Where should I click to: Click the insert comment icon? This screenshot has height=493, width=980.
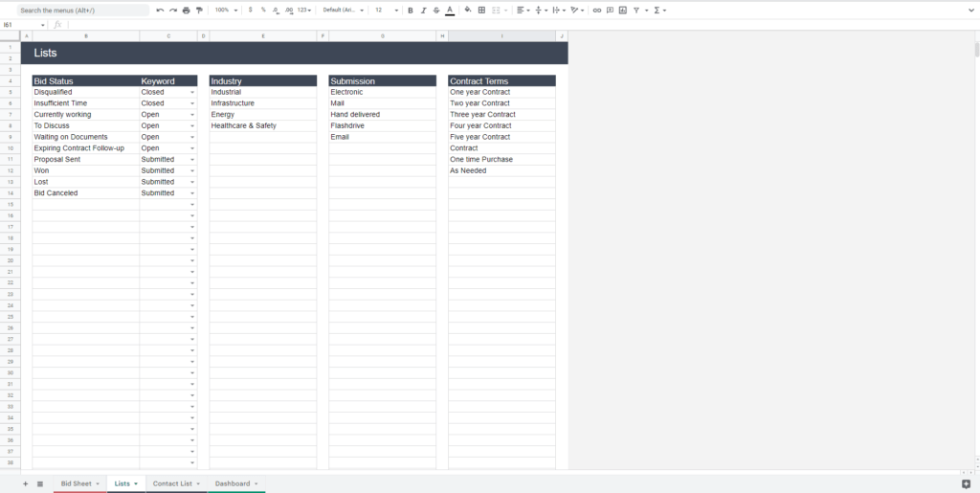[x=610, y=11]
